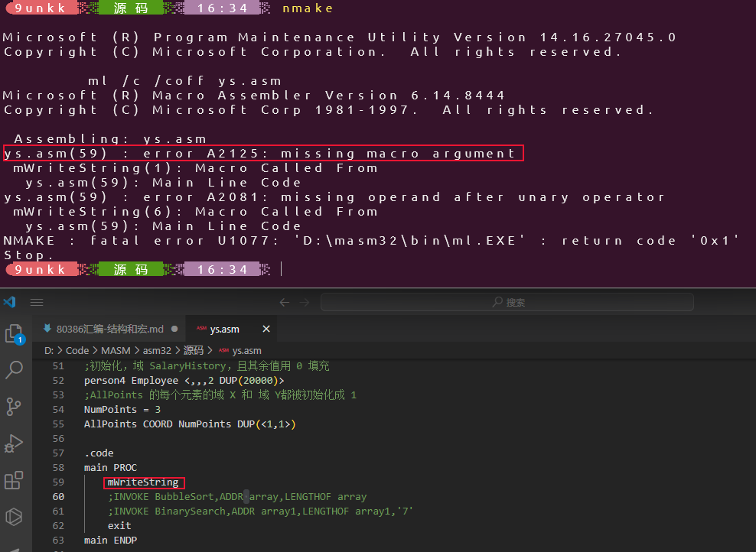Go back with the left arrow

[x=285, y=302]
